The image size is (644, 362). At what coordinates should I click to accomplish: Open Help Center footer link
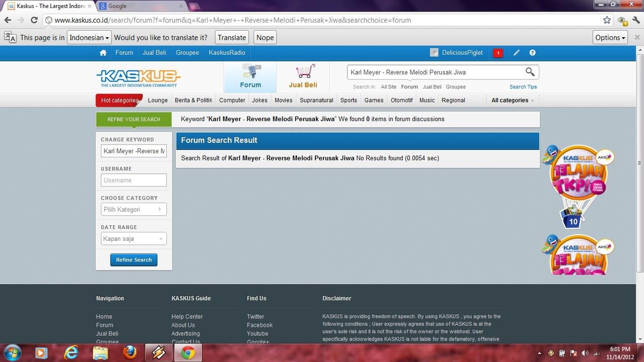pos(187,317)
